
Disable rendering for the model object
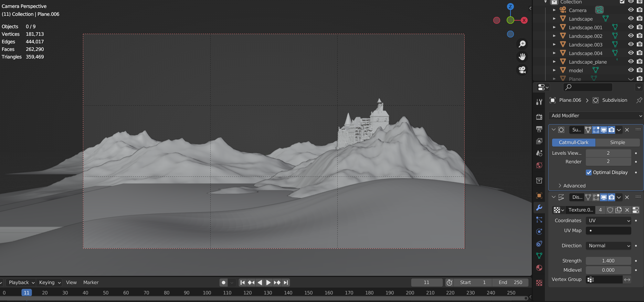[x=640, y=70]
